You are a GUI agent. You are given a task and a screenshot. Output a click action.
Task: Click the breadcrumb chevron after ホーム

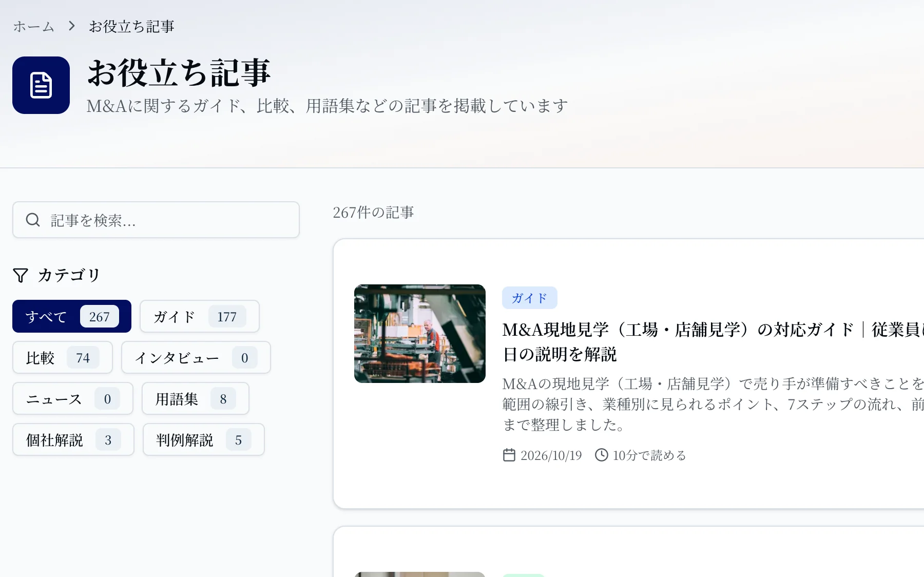(72, 26)
